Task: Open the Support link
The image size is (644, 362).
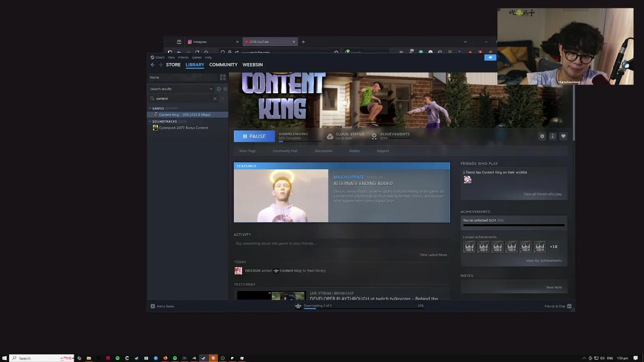Action: [x=383, y=151]
